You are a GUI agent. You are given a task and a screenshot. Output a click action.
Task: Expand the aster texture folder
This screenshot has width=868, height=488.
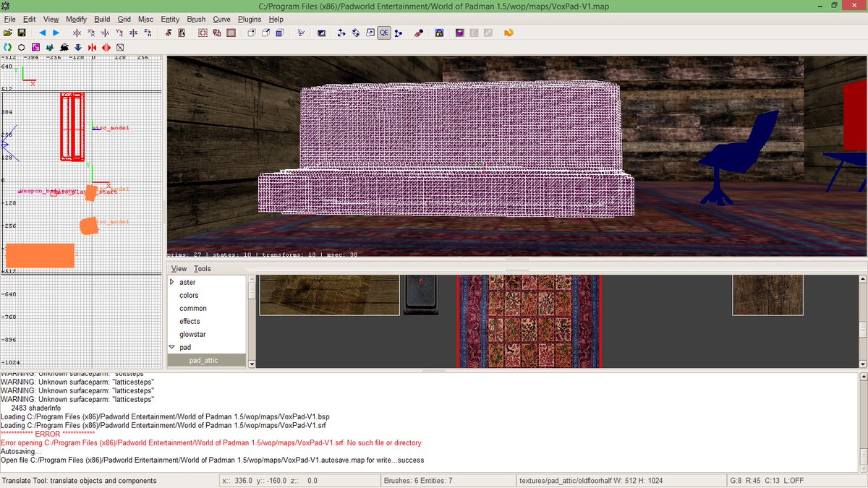172,282
